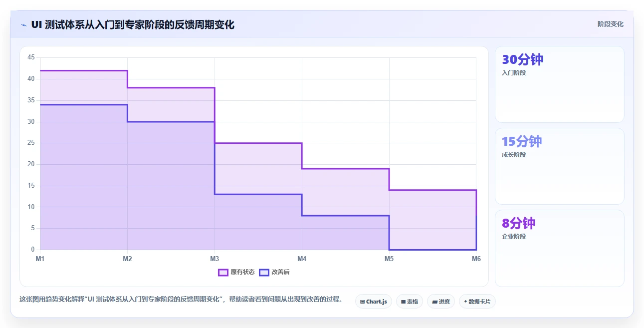
Task: Click the M3 axis label
Action: tap(215, 259)
